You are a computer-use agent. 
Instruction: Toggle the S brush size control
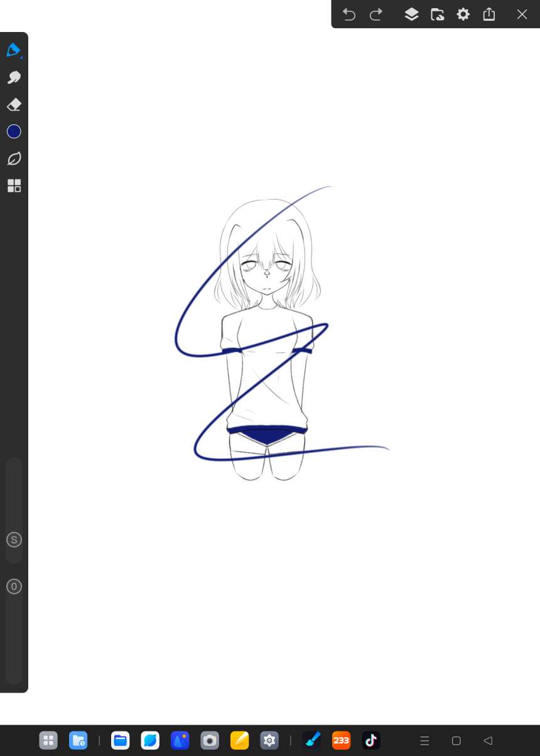(14, 539)
